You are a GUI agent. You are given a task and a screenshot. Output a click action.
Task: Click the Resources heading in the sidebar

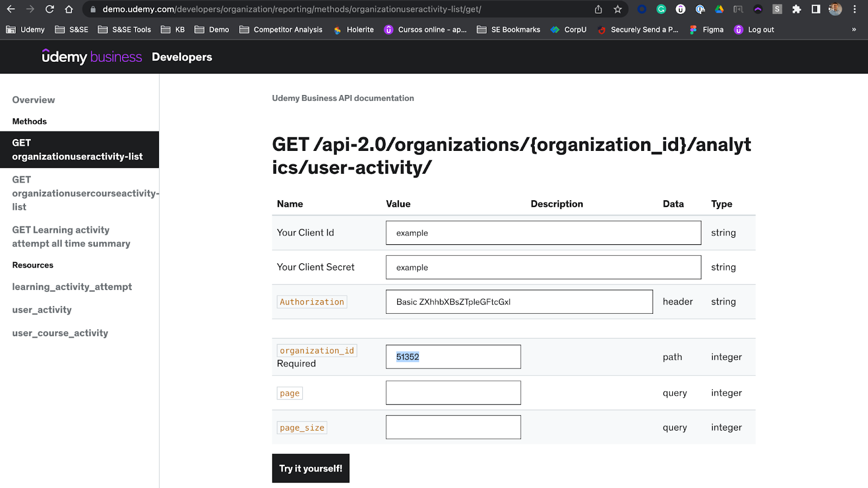33,265
